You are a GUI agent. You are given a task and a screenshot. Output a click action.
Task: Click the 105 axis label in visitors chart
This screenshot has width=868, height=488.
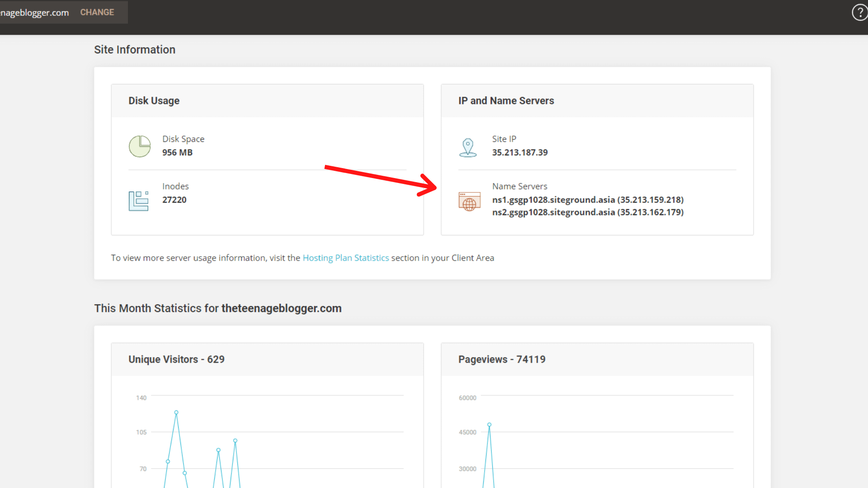tap(141, 432)
